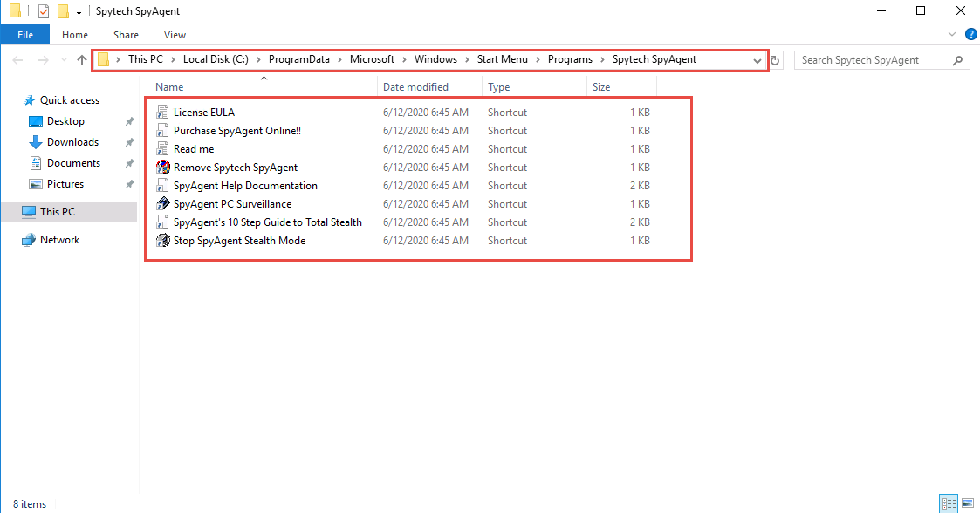Viewport: 980px width, 513px height.
Task: Select the Purchase SpyAgent Online!! filename
Action: pyautogui.click(x=237, y=131)
